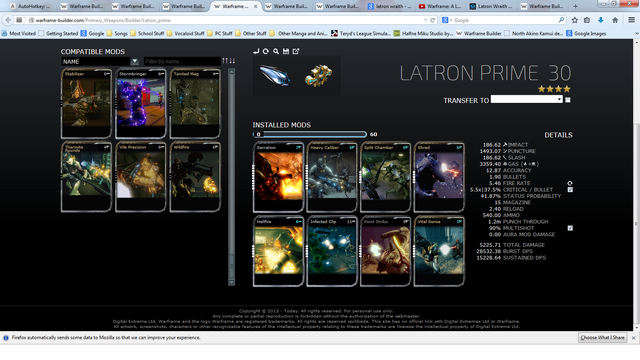Click the refresh icon beside Fire Rate

[x=570, y=183]
